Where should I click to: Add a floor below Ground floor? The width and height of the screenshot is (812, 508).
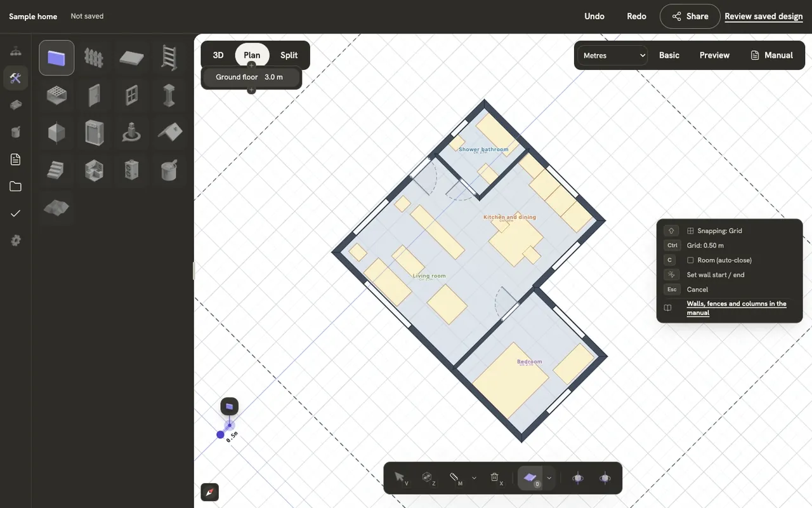(251, 90)
